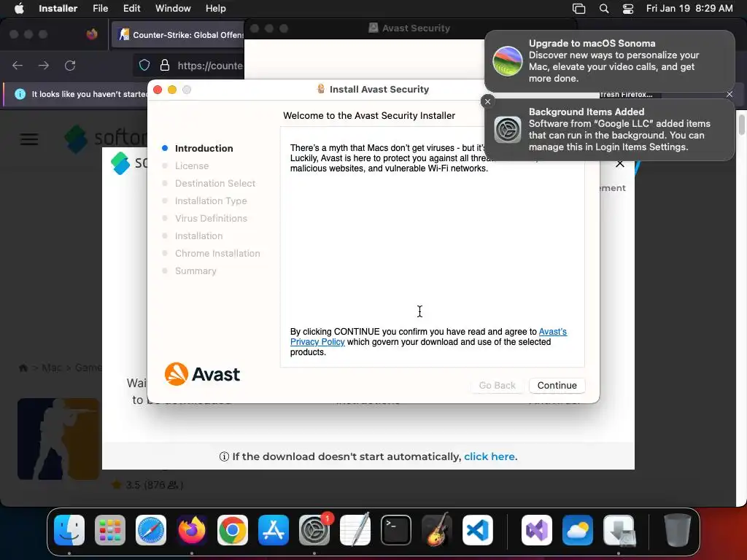This screenshot has width=747, height=560.
Task: Click the Upgrade to macOS Sonoma notification
Action: (609, 61)
